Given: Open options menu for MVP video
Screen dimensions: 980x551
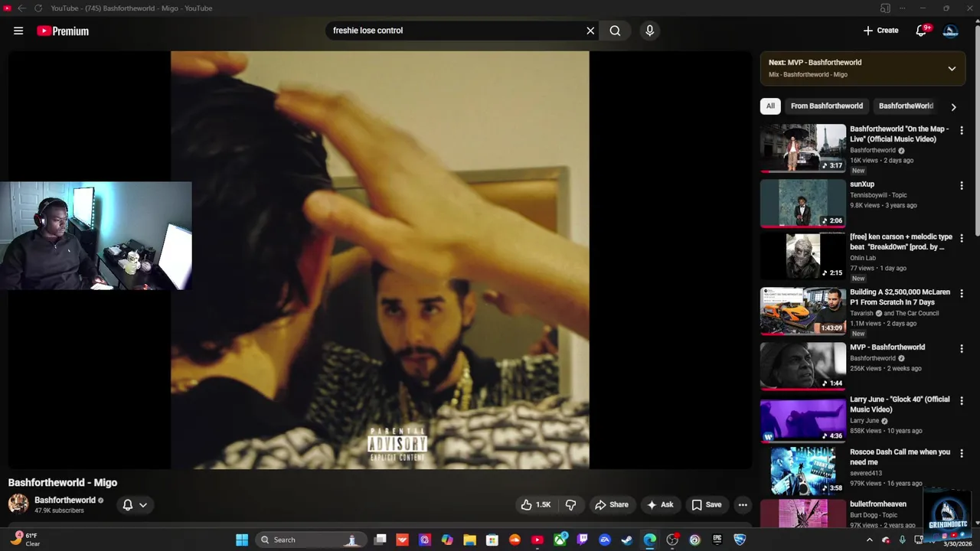Looking at the screenshot, I should pos(962,349).
